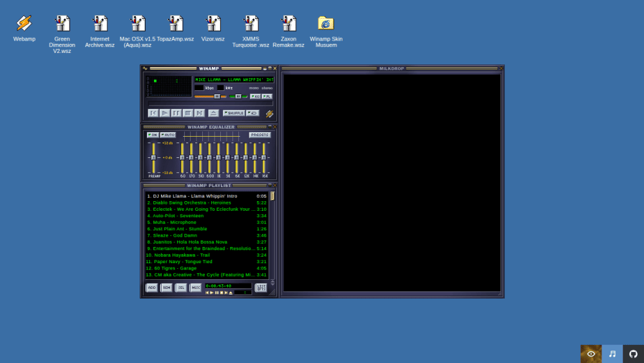Open the playlist LIST OPTS menu
Screen dimensions: 644x363
click(261, 288)
